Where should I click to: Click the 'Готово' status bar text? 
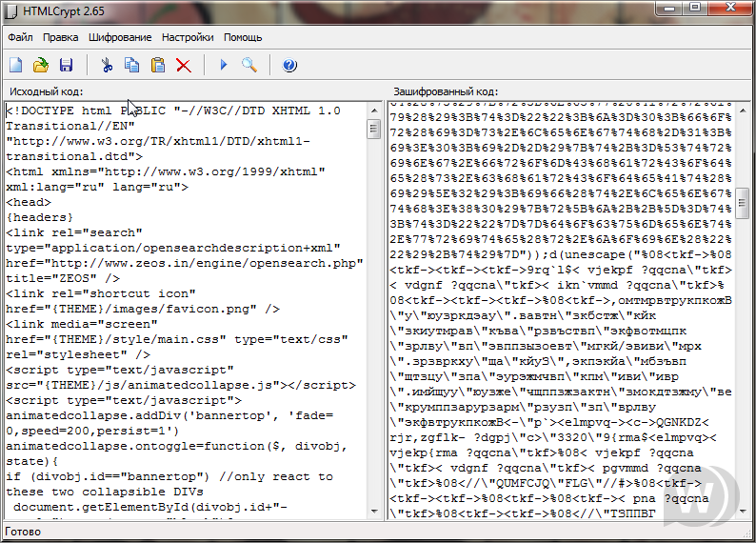[x=23, y=532]
